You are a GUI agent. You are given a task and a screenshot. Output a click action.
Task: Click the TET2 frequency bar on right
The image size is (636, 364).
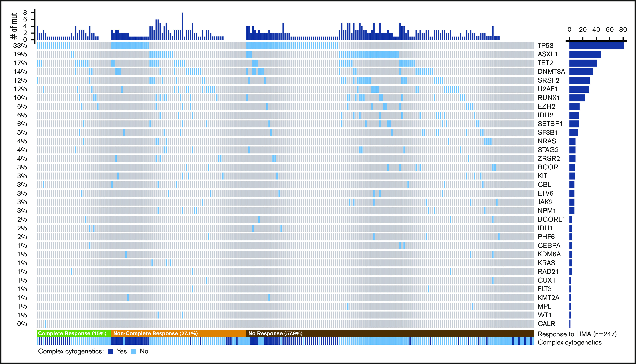tap(583, 63)
